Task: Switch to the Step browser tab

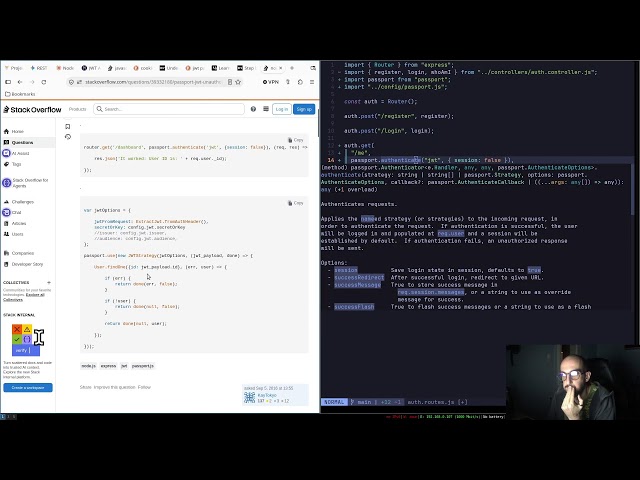Action: tap(246, 68)
